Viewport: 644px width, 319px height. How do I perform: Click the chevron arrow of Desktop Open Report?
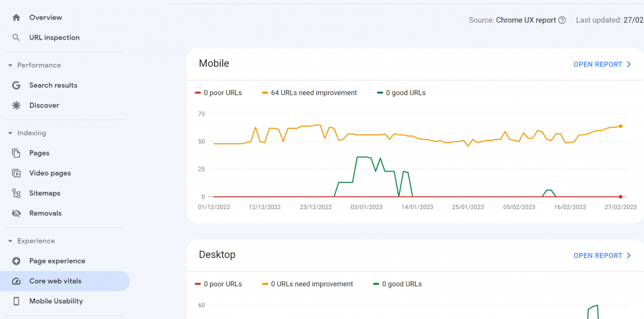[x=629, y=255]
